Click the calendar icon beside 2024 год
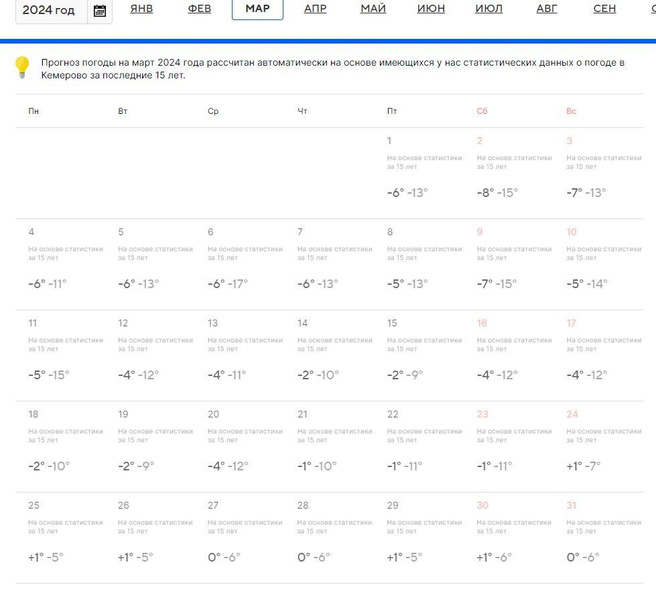The height and width of the screenshot is (589, 656). coord(99,11)
